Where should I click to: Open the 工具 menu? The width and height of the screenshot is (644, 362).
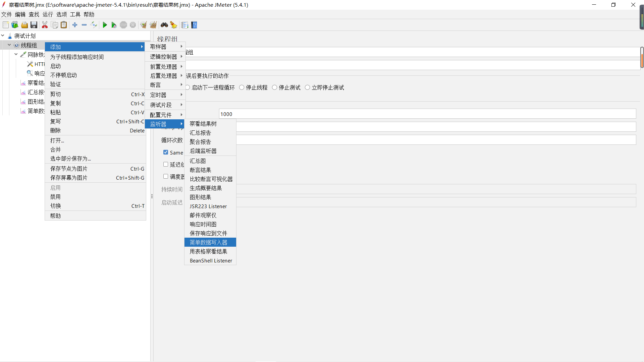coord(75,14)
